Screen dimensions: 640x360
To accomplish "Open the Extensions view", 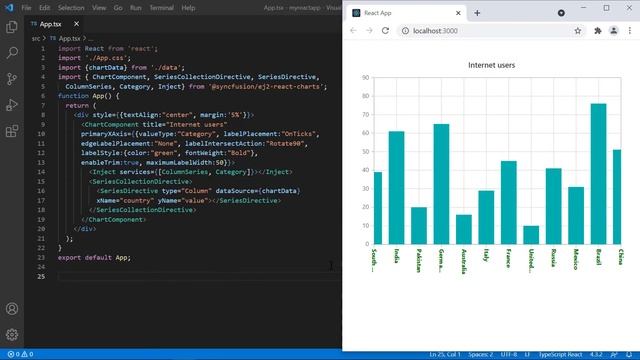I will (x=12, y=131).
